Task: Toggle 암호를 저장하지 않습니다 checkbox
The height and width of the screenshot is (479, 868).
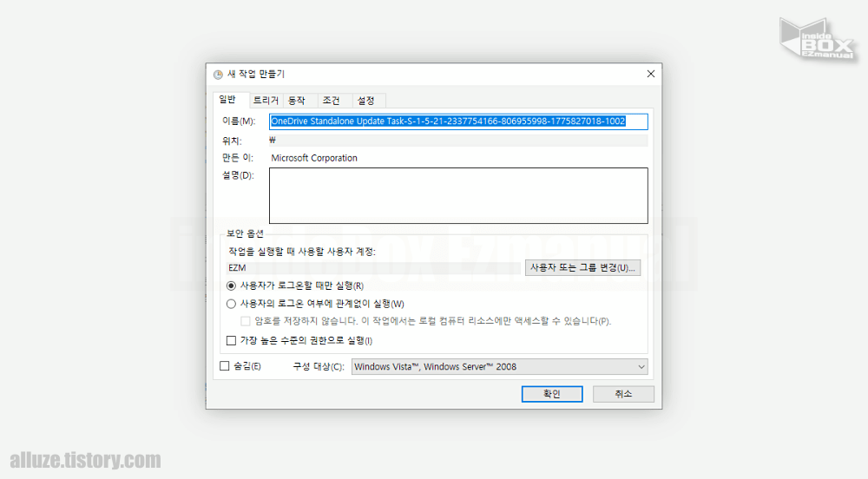Action: [x=246, y=321]
